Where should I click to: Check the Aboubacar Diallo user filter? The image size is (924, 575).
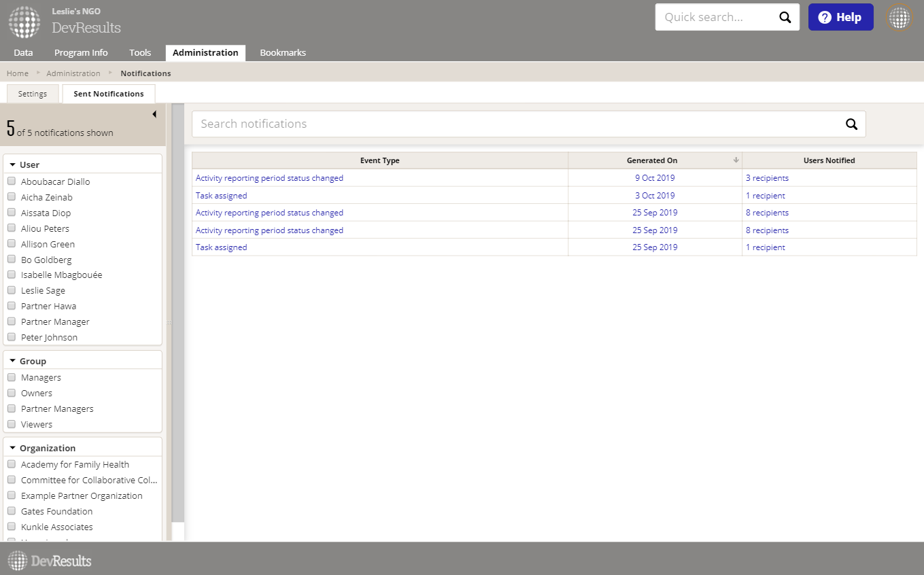[12, 181]
